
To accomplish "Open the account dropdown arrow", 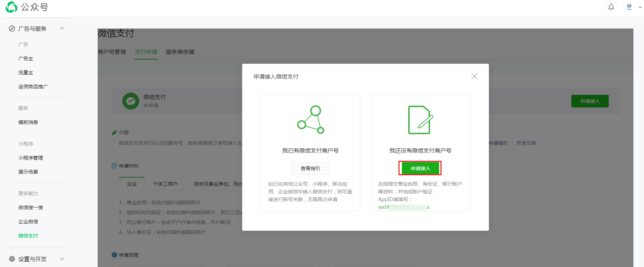I will 640,7.
